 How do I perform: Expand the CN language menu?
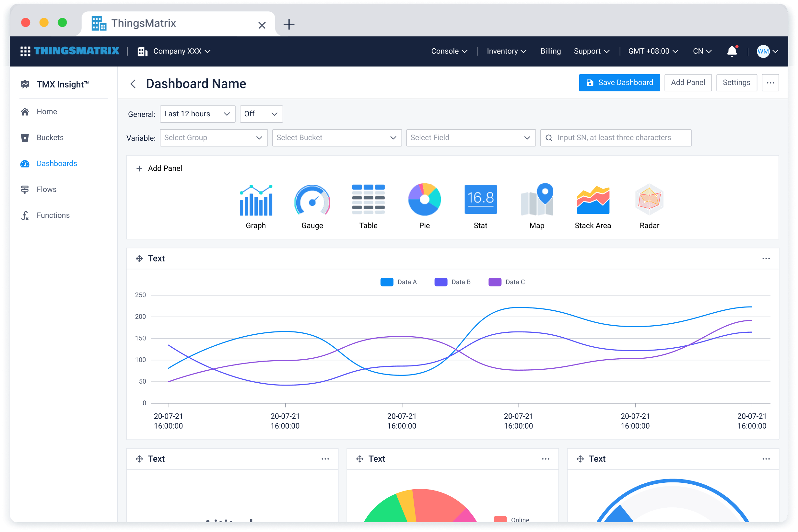(702, 51)
